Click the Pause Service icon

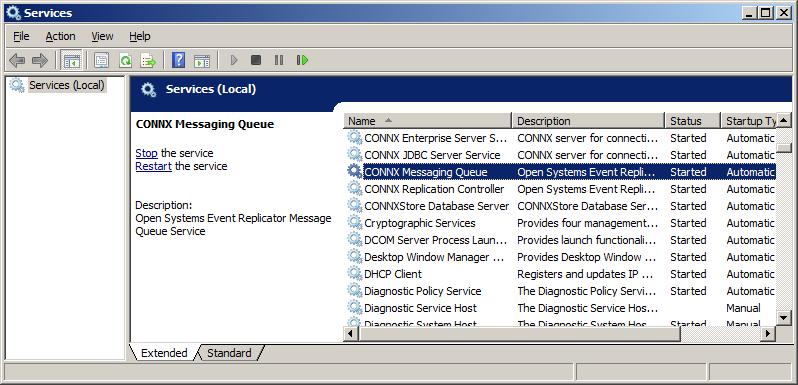point(279,60)
